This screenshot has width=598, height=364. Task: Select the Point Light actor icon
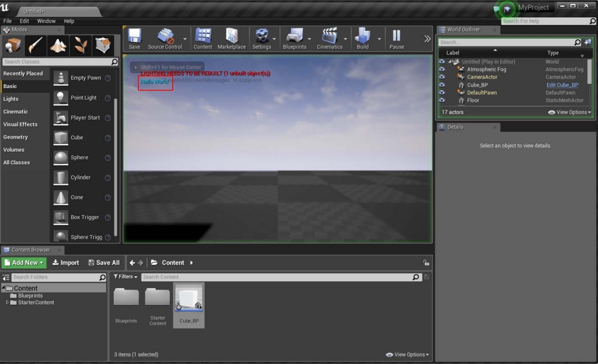click(61, 98)
